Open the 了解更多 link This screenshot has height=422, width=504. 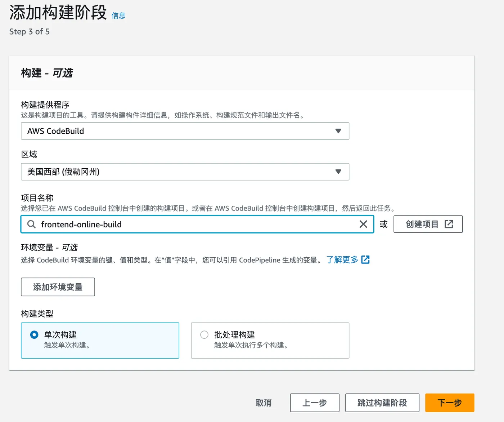[x=342, y=260]
